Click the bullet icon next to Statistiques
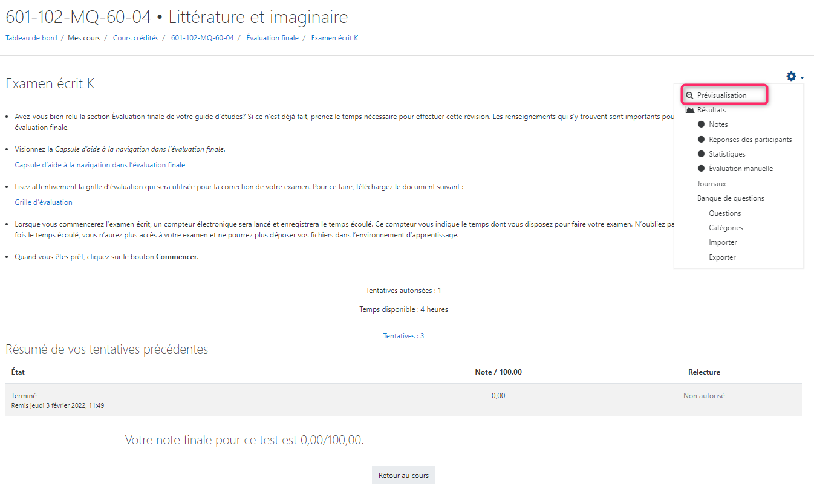814x504 pixels. tap(702, 154)
